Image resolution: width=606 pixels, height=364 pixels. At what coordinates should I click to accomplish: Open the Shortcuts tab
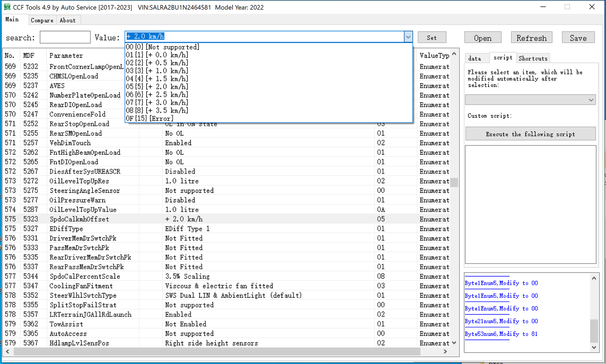coord(533,58)
